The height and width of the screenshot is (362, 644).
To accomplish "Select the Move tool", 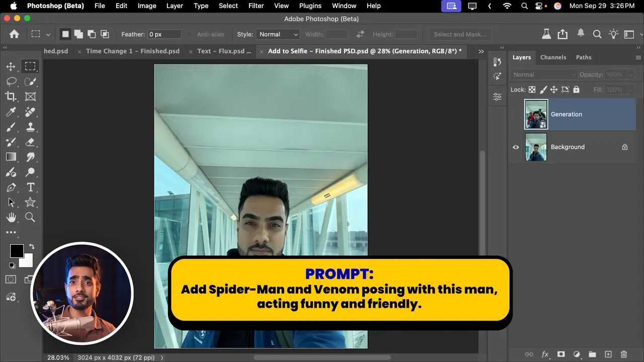I will click(x=11, y=66).
